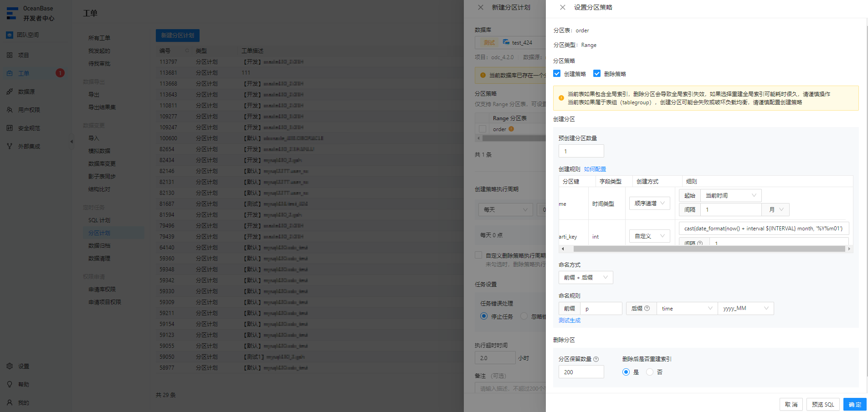
Task: Click the 我的 user icon
Action: [10, 402]
